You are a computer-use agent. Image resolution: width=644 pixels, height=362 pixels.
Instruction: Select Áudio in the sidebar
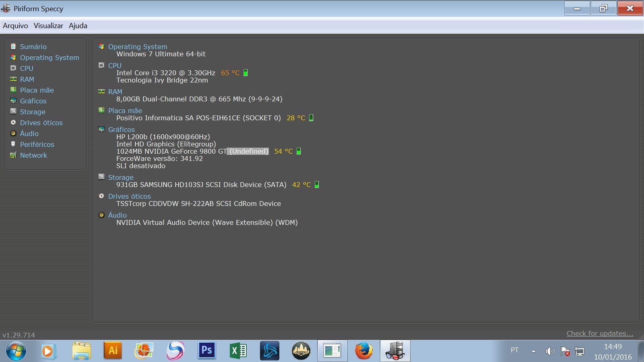tap(29, 134)
